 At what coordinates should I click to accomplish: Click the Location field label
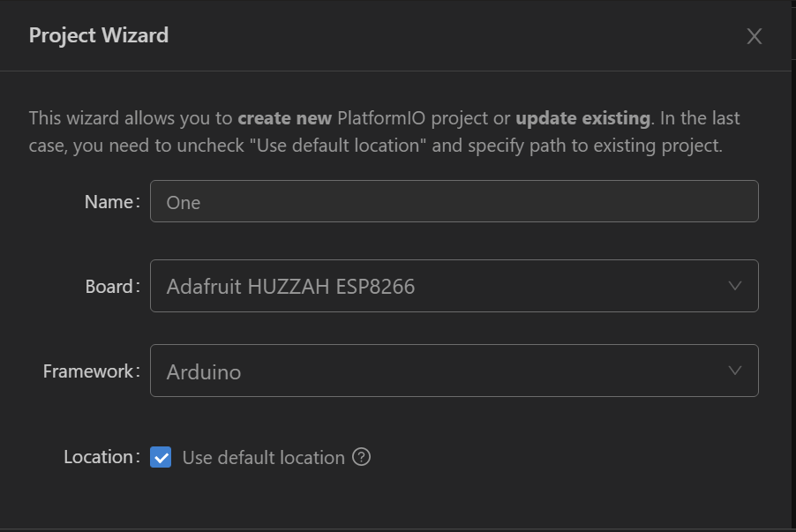pyautogui.click(x=100, y=457)
